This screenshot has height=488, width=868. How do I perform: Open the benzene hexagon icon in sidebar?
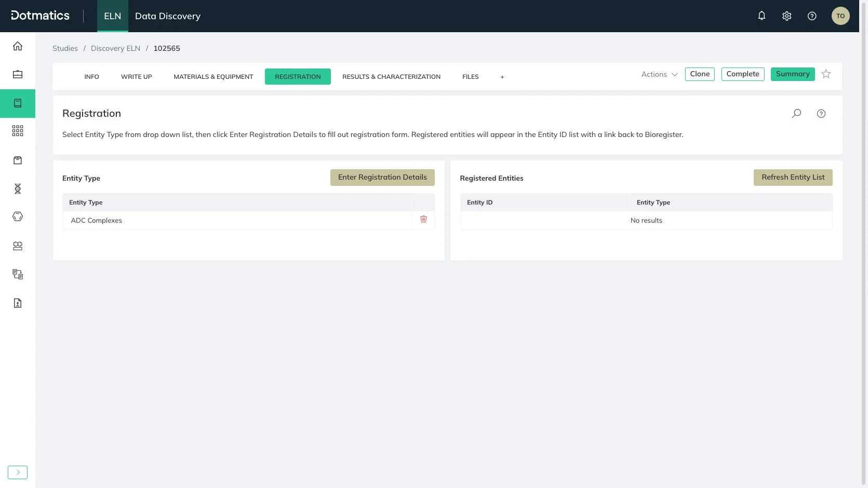[x=18, y=216]
